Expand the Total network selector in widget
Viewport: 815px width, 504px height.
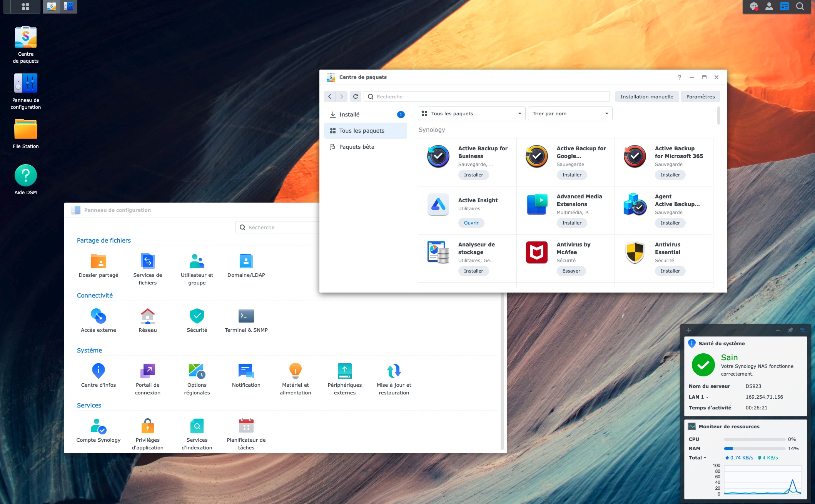pos(698,457)
